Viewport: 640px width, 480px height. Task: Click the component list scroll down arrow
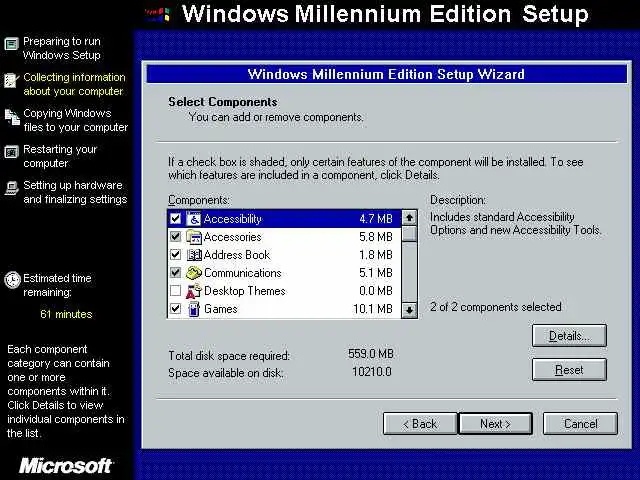tap(409, 310)
